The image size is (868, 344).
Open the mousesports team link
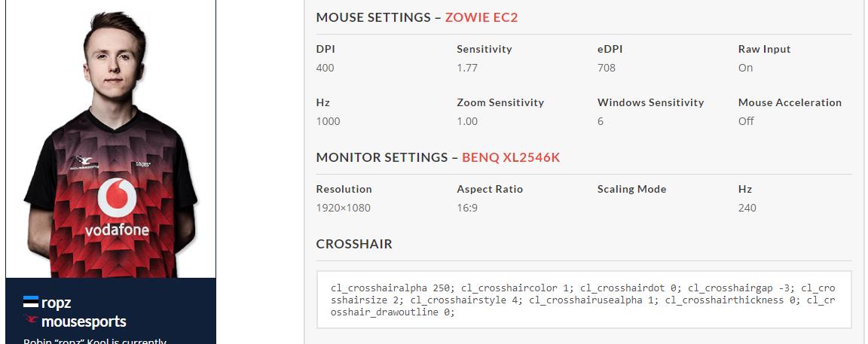(x=84, y=321)
